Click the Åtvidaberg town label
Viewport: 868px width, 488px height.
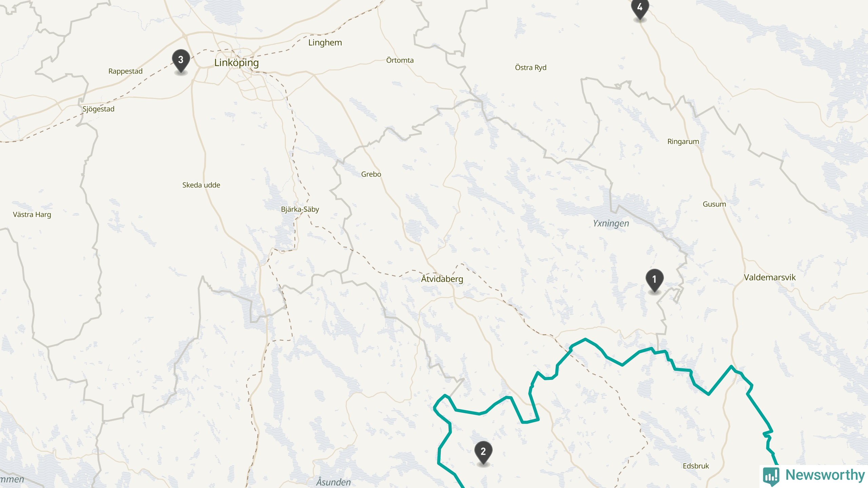442,279
